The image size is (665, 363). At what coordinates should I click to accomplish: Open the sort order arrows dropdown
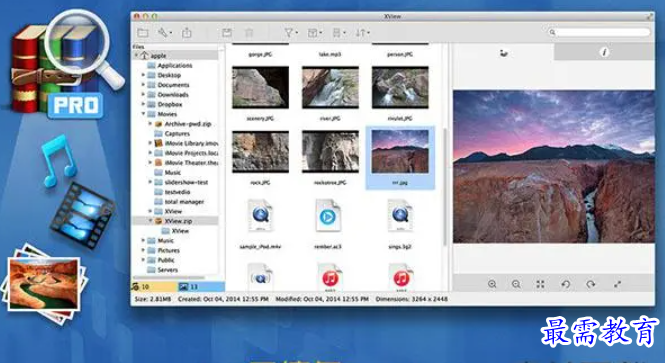(x=363, y=33)
